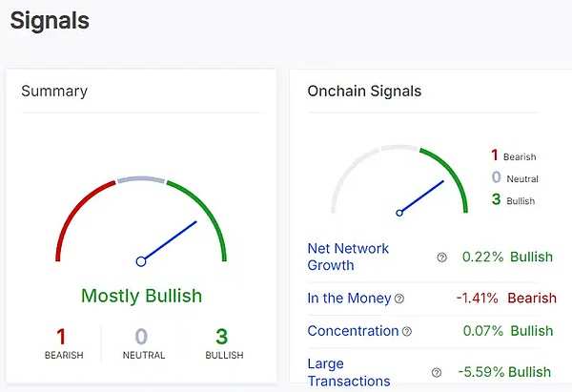Open the Large Transactions link
The image size is (572, 392).
(349, 372)
